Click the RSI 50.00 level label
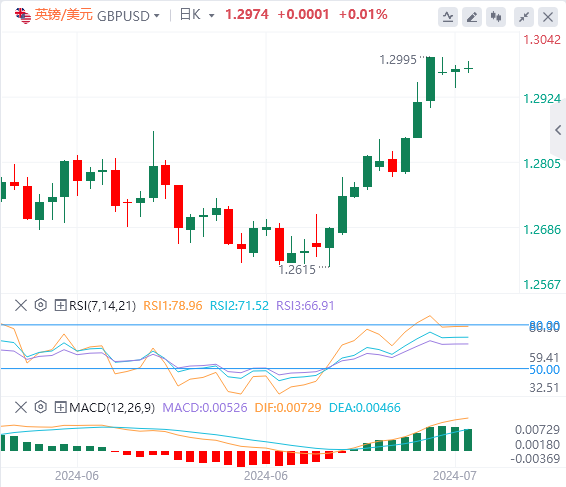The image size is (566, 487). click(x=544, y=370)
